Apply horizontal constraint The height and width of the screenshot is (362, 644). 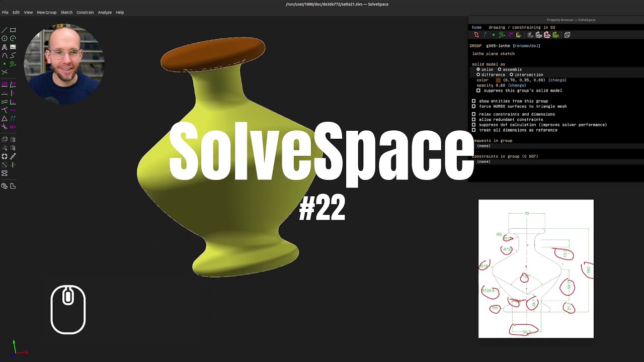5,93
